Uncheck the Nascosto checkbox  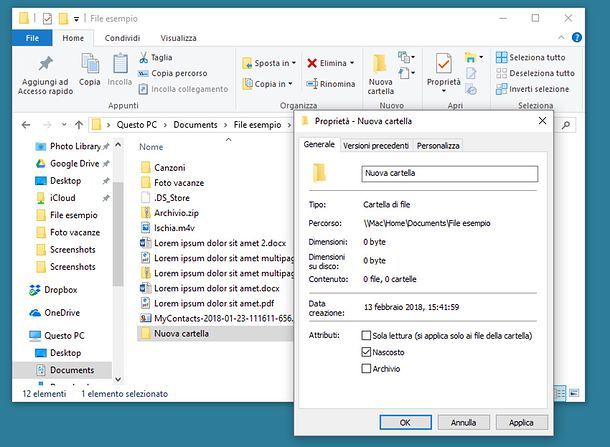(366, 352)
